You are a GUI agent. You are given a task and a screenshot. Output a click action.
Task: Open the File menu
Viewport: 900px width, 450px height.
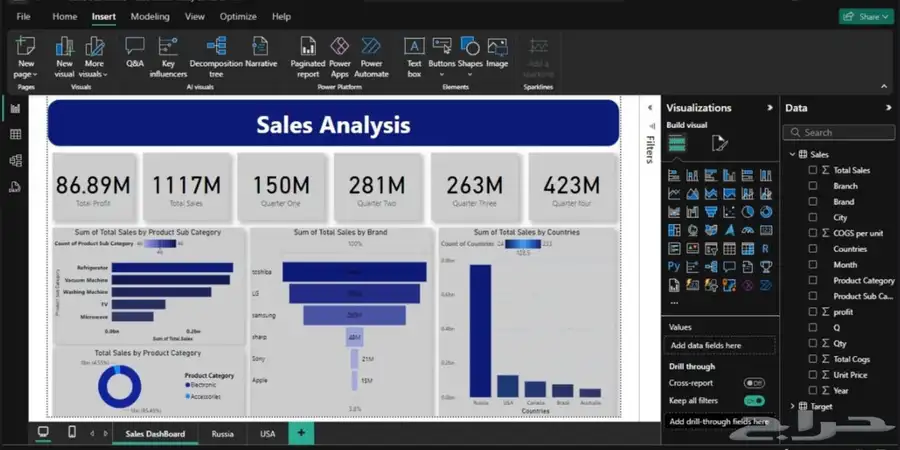(x=24, y=17)
